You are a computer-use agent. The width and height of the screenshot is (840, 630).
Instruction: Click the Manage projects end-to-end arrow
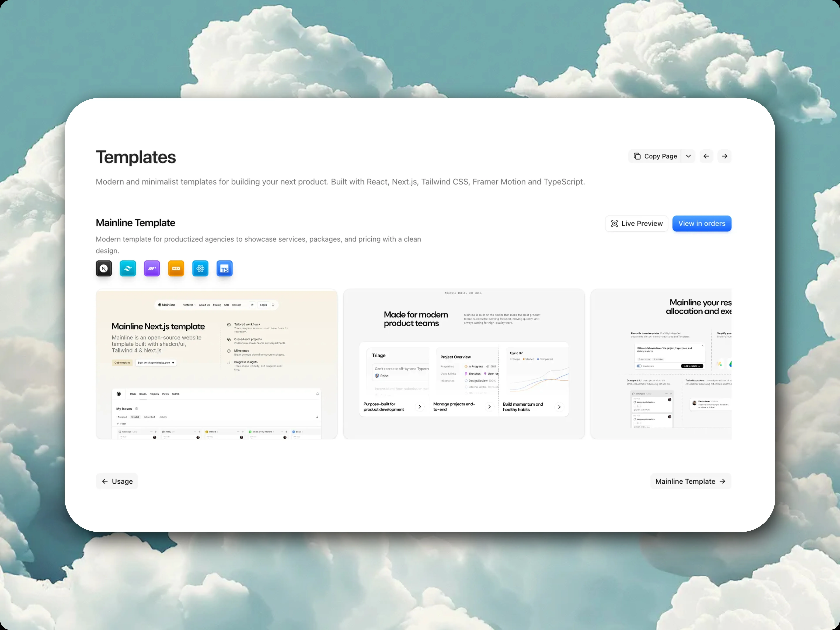pyautogui.click(x=490, y=407)
